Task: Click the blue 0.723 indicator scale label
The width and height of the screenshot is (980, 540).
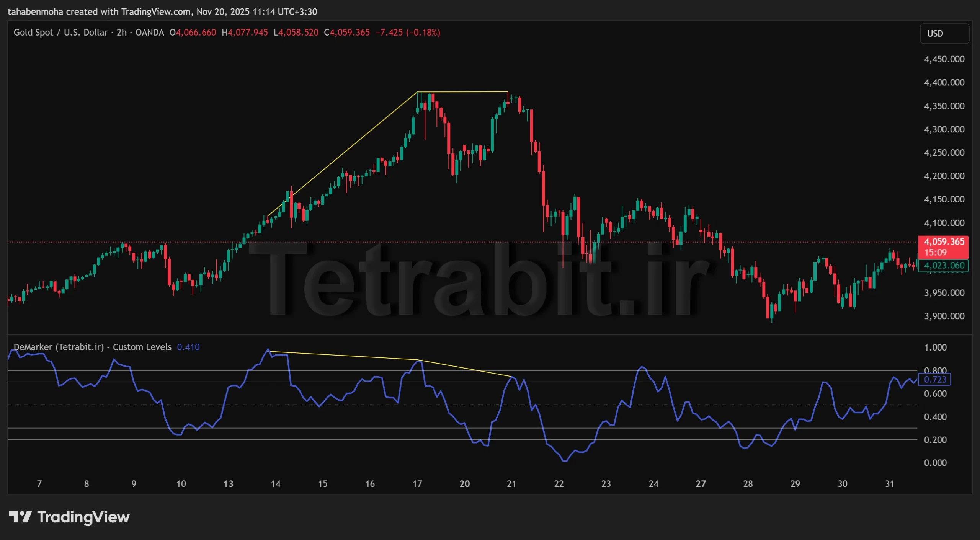Action: (x=934, y=379)
